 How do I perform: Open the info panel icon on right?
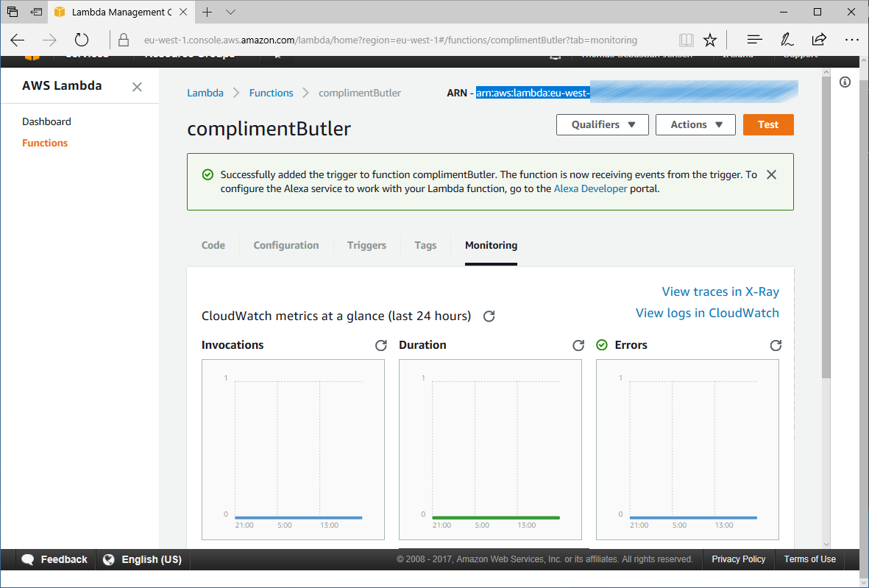[845, 82]
